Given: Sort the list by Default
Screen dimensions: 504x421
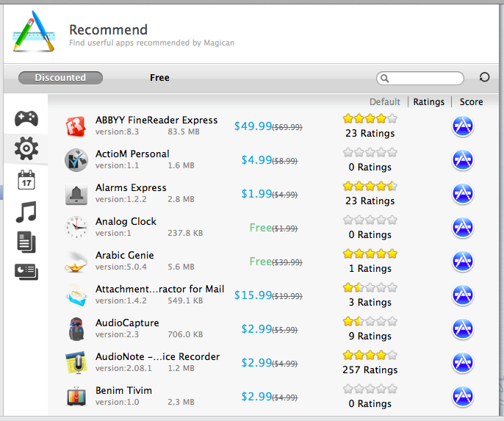Looking at the screenshot, I should 385,102.
